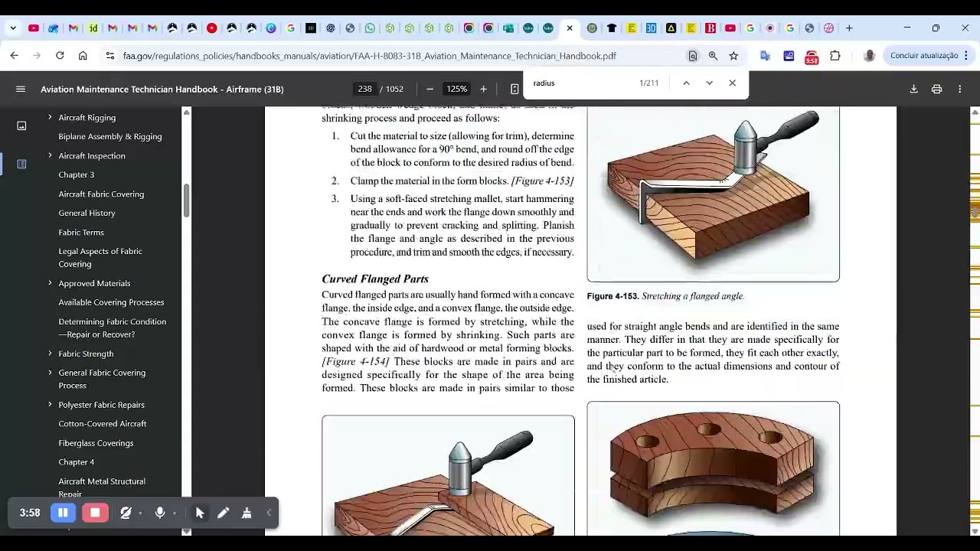Clear drawings with the broom icon
980x551 pixels.
(247, 513)
